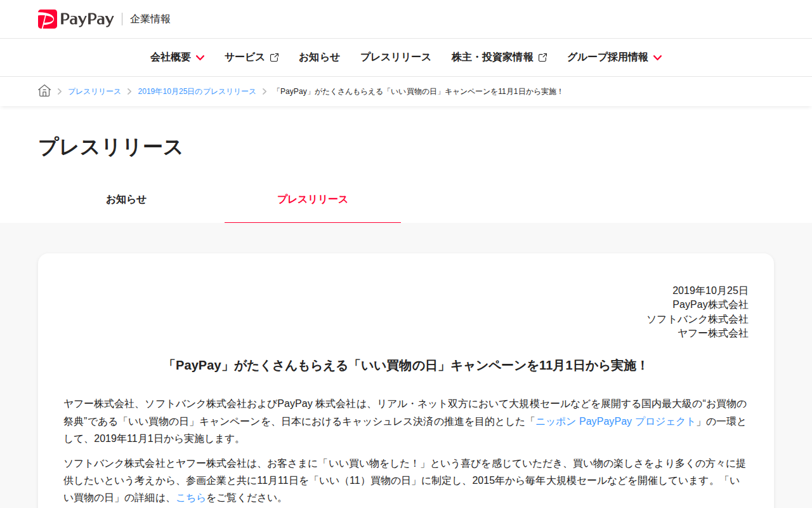Click ソフトバンク株式会社 in the issuer list
Screen dimensions: 812x508
pyautogui.click(x=697, y=319)
